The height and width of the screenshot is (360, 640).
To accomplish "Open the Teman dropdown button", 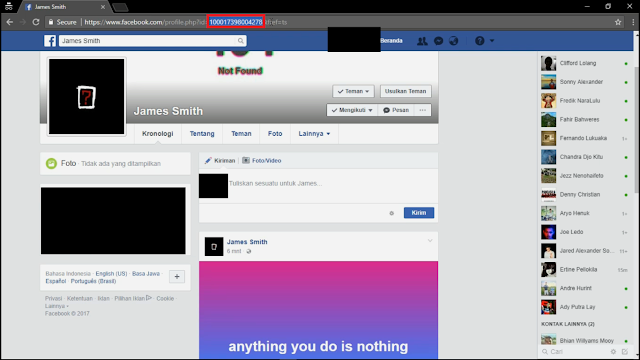I will coord(353,91).
